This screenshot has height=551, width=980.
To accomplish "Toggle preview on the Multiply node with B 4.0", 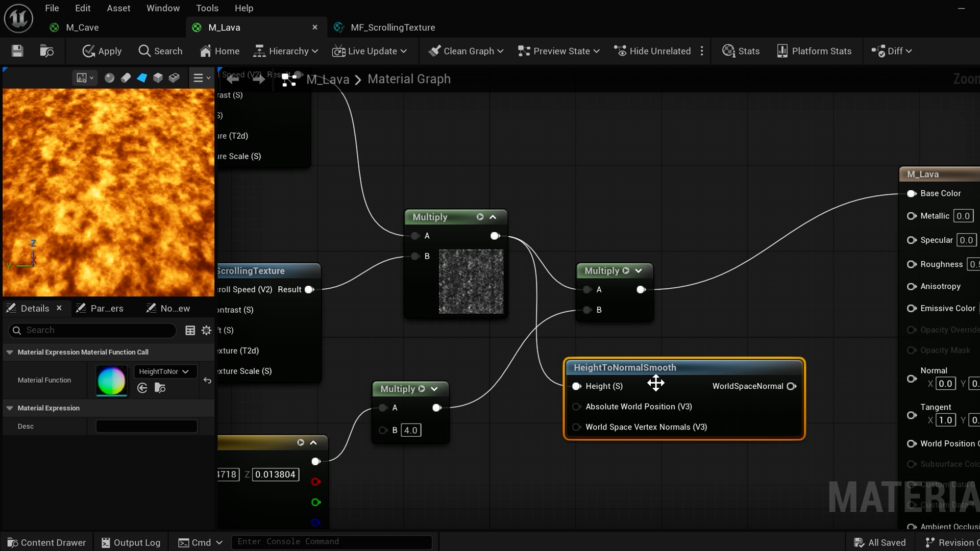I will point(422,389).
